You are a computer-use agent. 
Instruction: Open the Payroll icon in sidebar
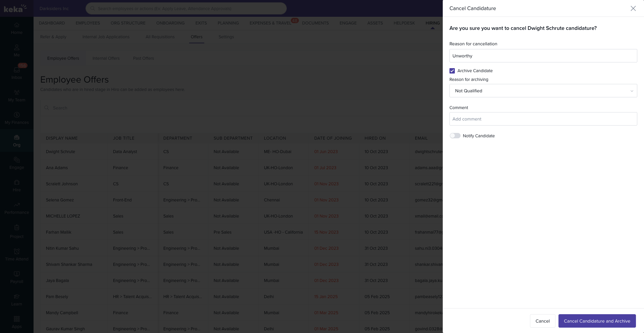(16, 274)
